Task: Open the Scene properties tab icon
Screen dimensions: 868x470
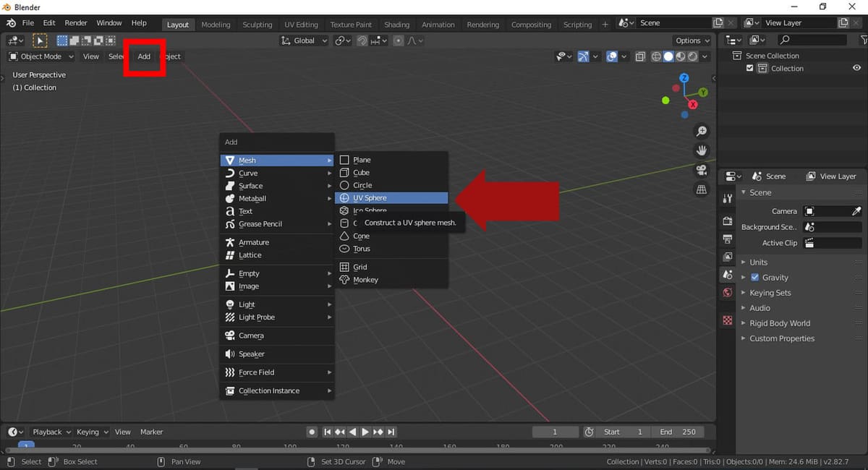Action: (728, 275)
